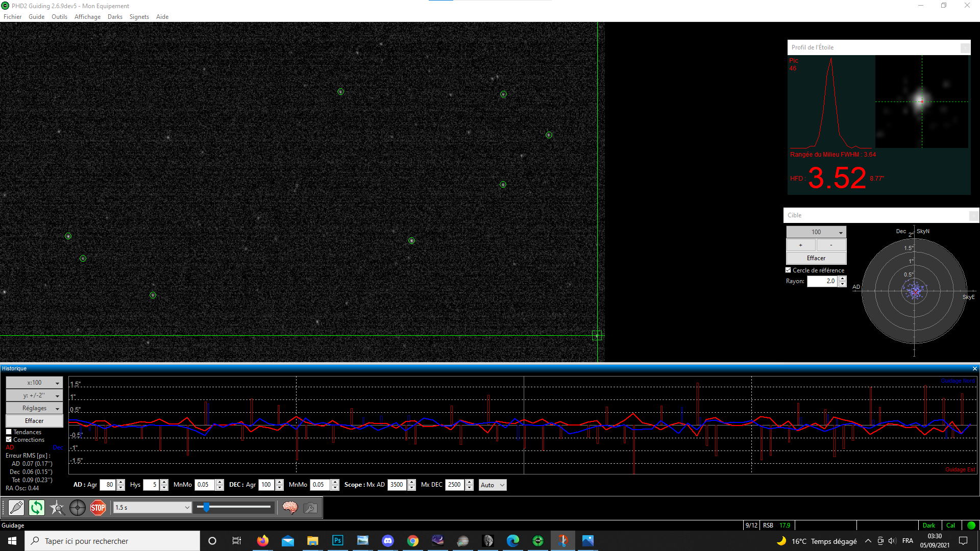Toggle Cercle de référence checkbox

(788, 270)
